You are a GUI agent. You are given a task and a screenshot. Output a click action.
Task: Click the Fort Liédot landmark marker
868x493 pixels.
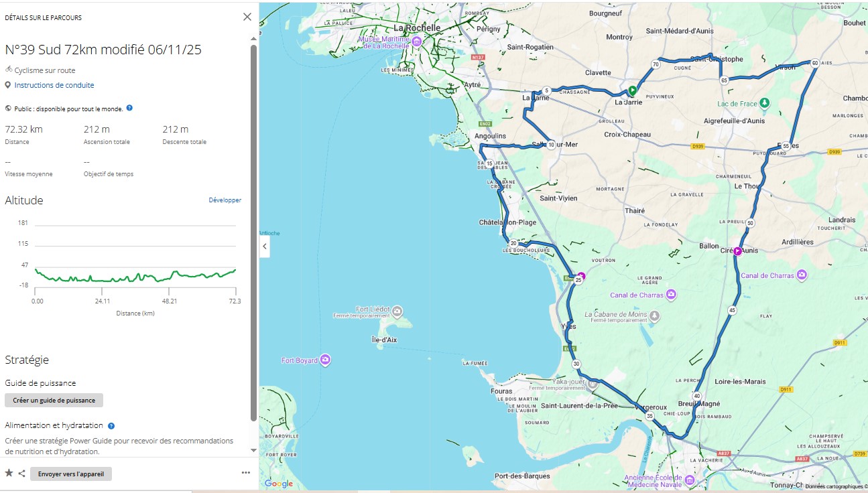point(397,311)
